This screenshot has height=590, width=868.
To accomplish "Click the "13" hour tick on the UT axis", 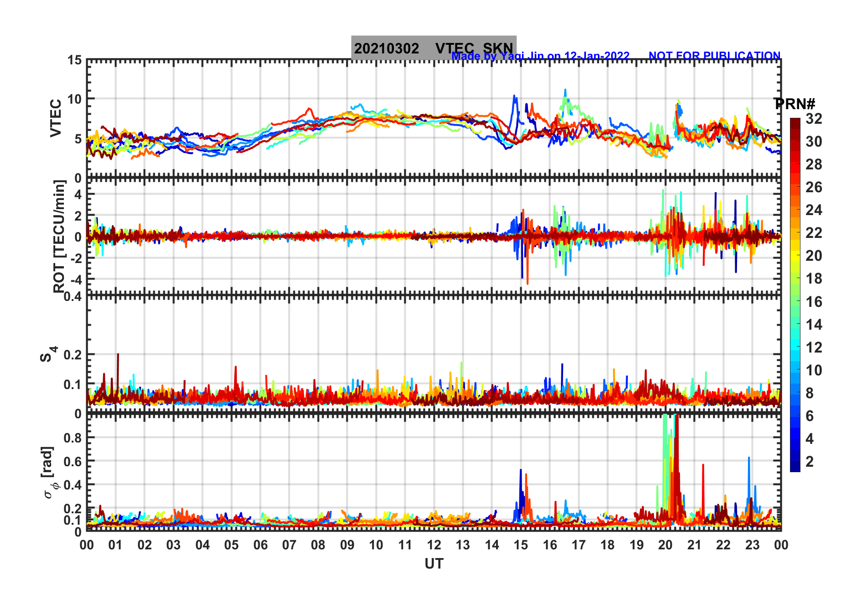I will [x=463, y=545].
